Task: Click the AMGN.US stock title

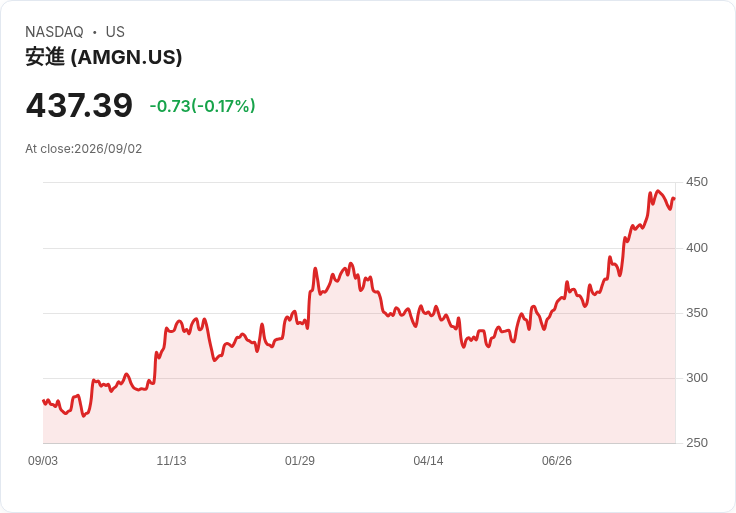Action: pyautogui.click(x=104, y=57)
